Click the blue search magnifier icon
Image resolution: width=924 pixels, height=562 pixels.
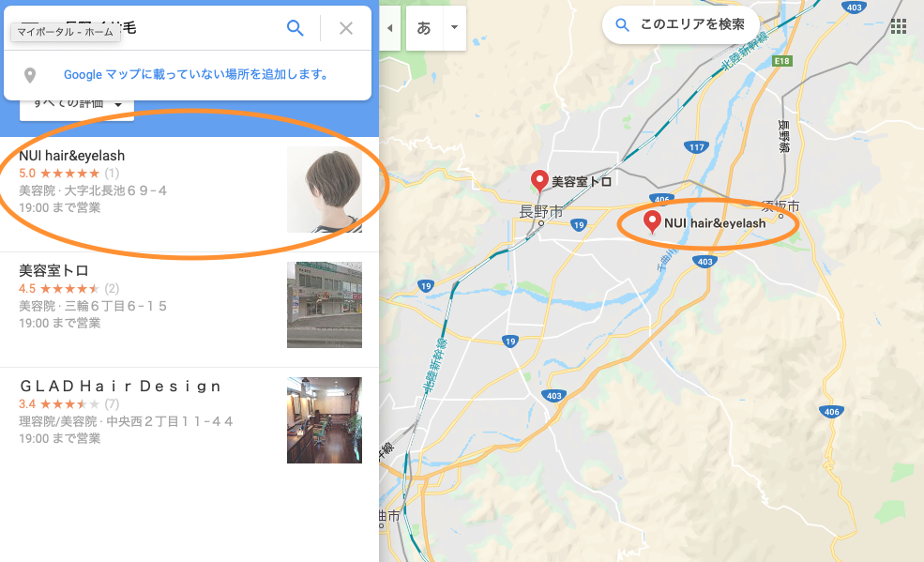pos(295,28)
